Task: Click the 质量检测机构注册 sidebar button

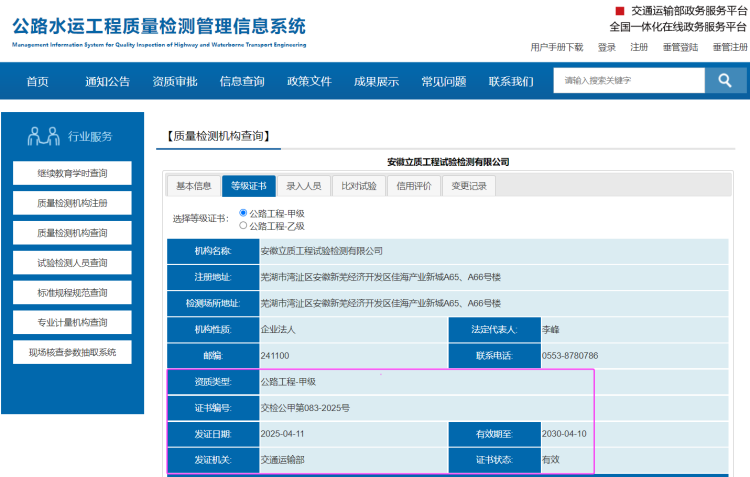Action: (x=72, y=203)
